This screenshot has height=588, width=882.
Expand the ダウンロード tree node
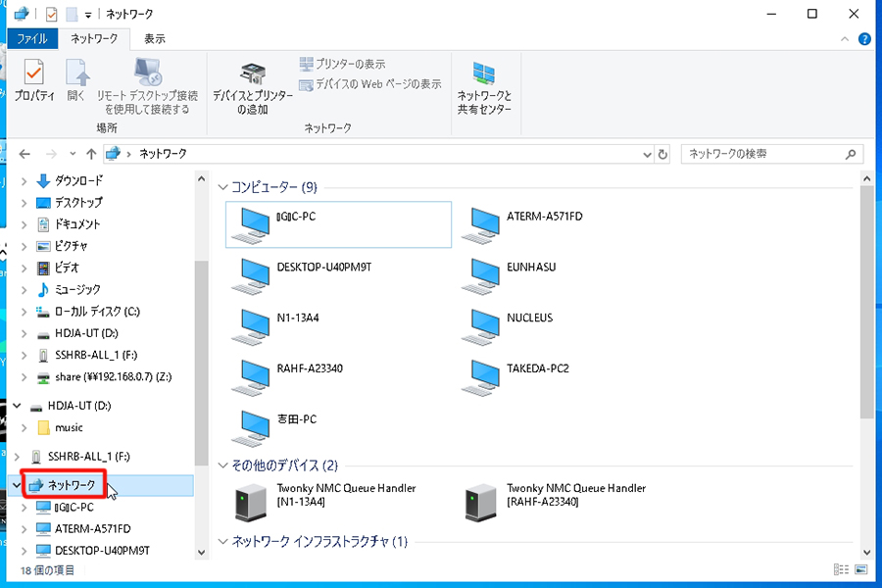click(24, 181)
